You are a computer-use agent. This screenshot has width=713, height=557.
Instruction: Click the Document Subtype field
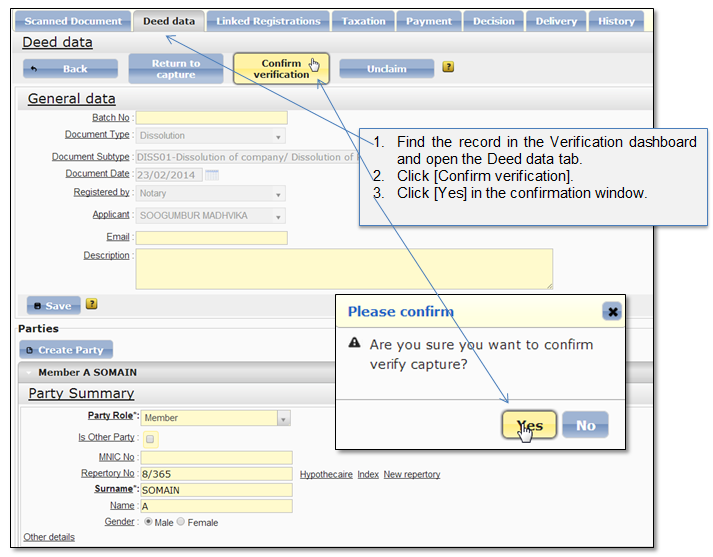tap(248, 157)
